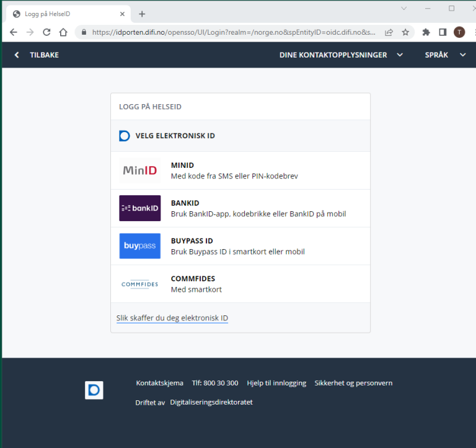This screenshot has width=476, height=448.
Task: Go to browser home page
Action: pyautogui.click(x=63, y=32)
